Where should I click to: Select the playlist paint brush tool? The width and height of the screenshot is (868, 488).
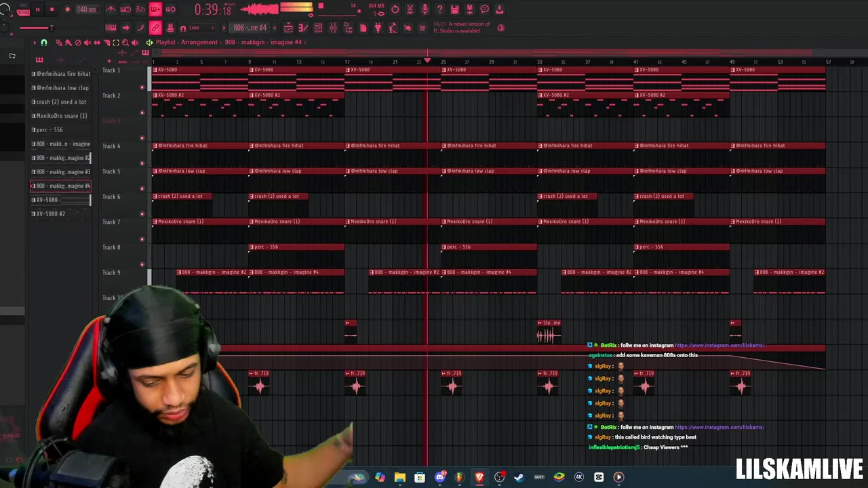[68, 42]
